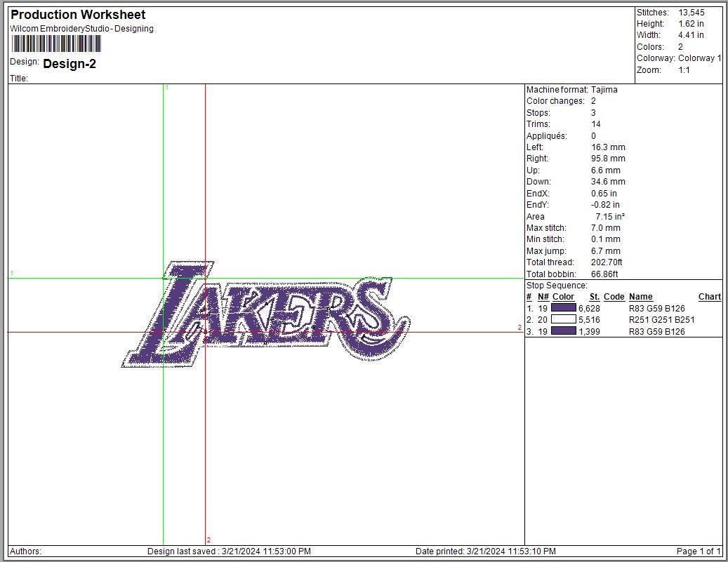The height and width of the screenshot is (562, 728).
Task: Click the up value '6.6 mm'
Action: coord(605,170)
